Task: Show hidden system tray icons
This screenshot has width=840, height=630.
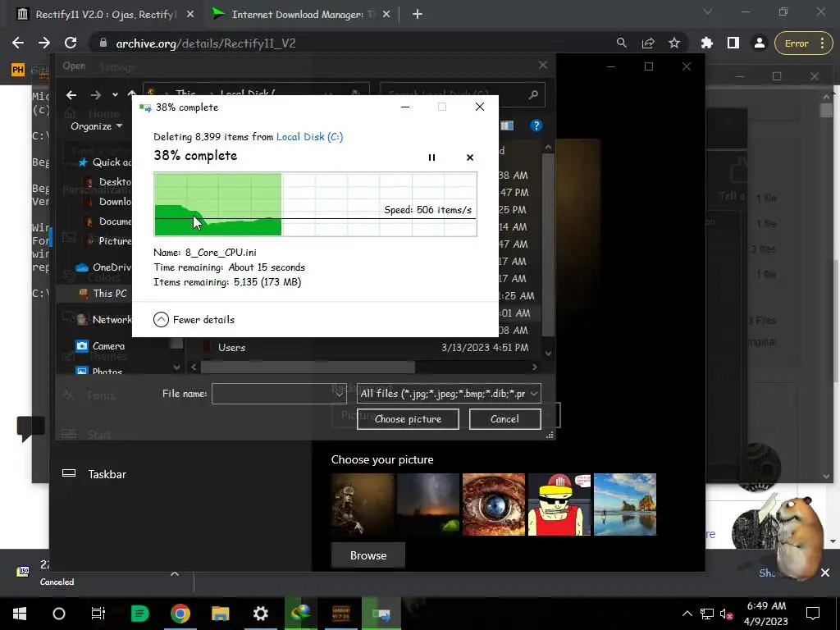Action: point(687,614)
